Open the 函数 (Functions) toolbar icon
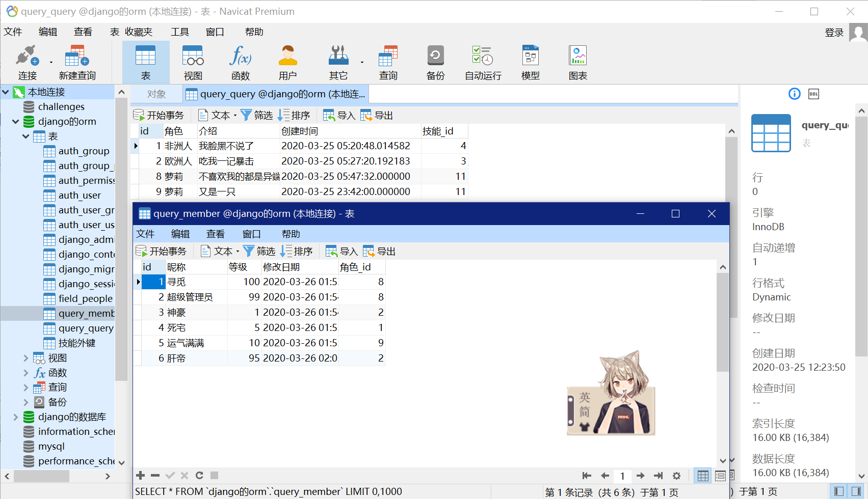 pyautogui.click(x=240, y=61)
